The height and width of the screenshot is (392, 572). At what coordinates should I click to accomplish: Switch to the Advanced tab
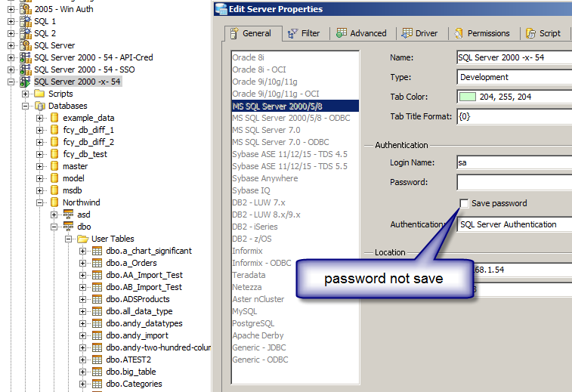pos(361,33)
